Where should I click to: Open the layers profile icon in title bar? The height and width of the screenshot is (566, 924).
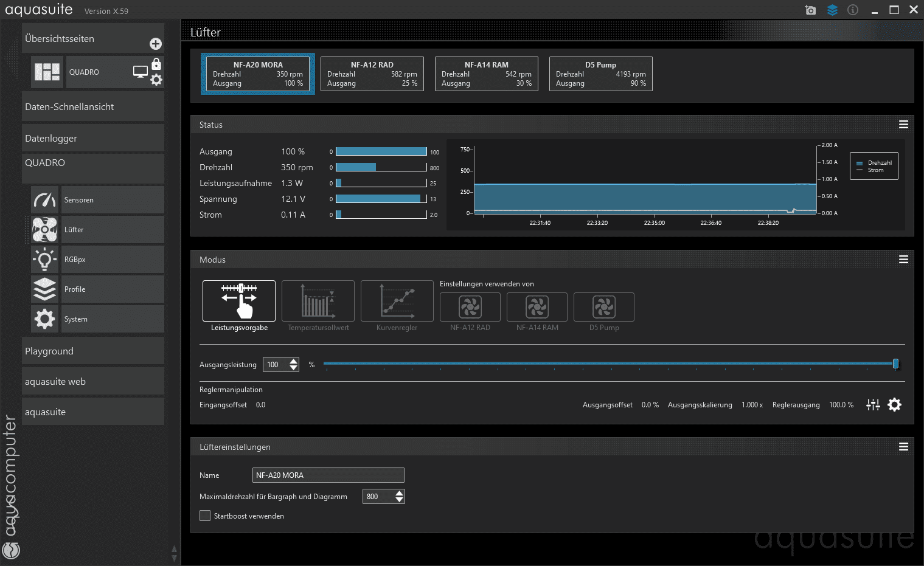pyautogui.click(x=832, y=10)
